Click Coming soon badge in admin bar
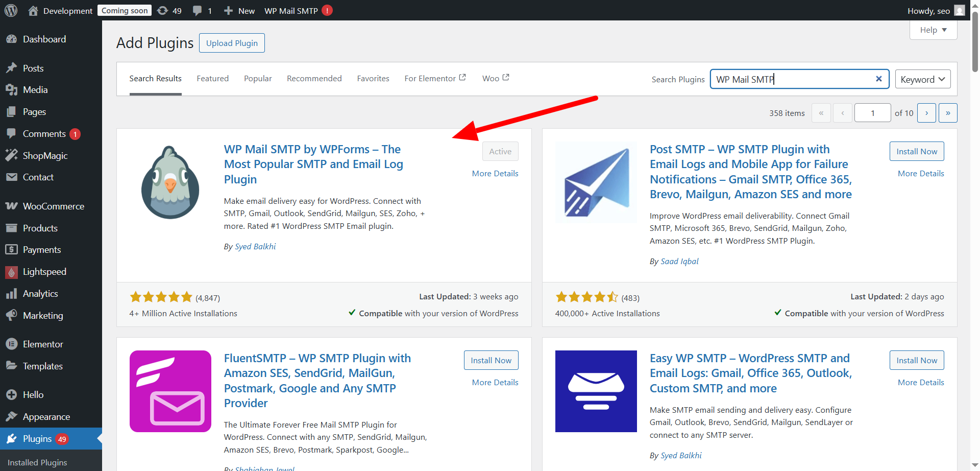 [125, 10]
